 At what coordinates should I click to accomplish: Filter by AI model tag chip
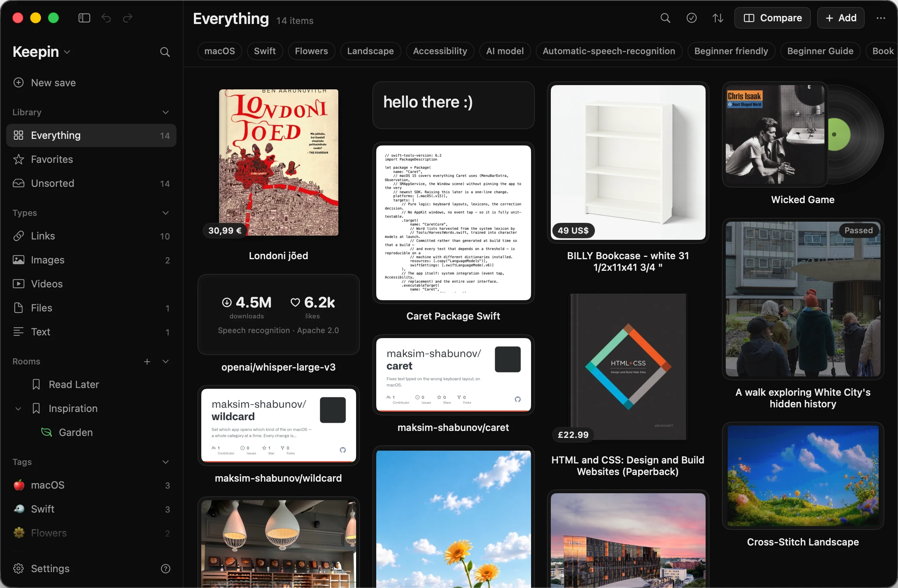tap(505, 51)
